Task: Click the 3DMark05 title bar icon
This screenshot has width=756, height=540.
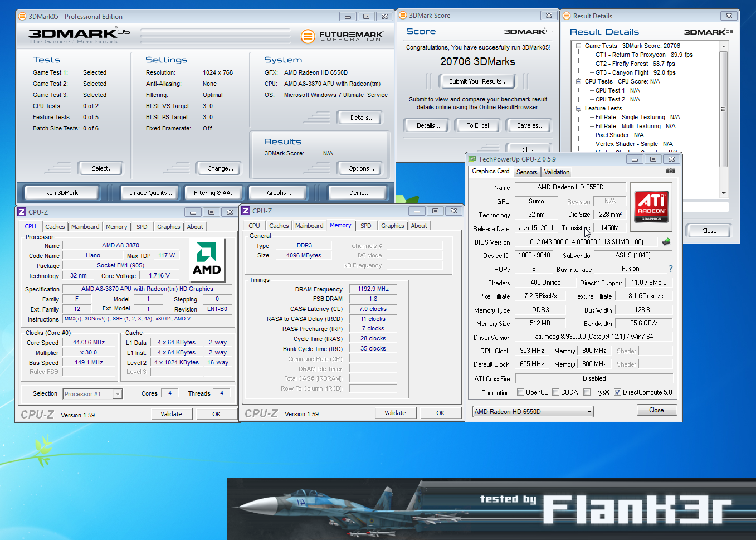Action: [x=23, y=16]
